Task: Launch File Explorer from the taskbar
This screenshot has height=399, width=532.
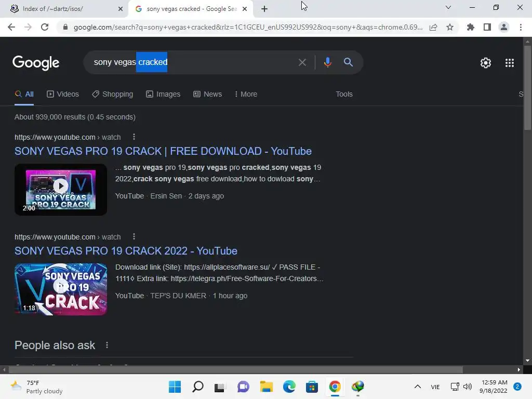Action: pos(267,387)
